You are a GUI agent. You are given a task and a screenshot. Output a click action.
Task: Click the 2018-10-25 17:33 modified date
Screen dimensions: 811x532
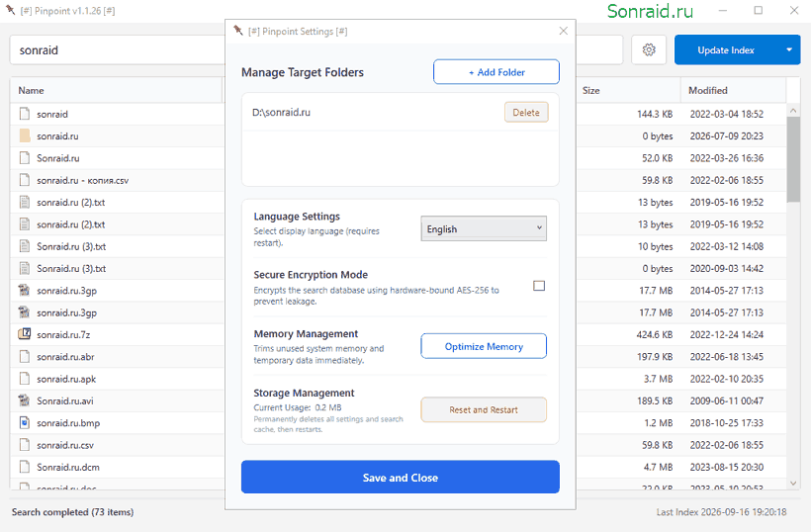(726, 423)
